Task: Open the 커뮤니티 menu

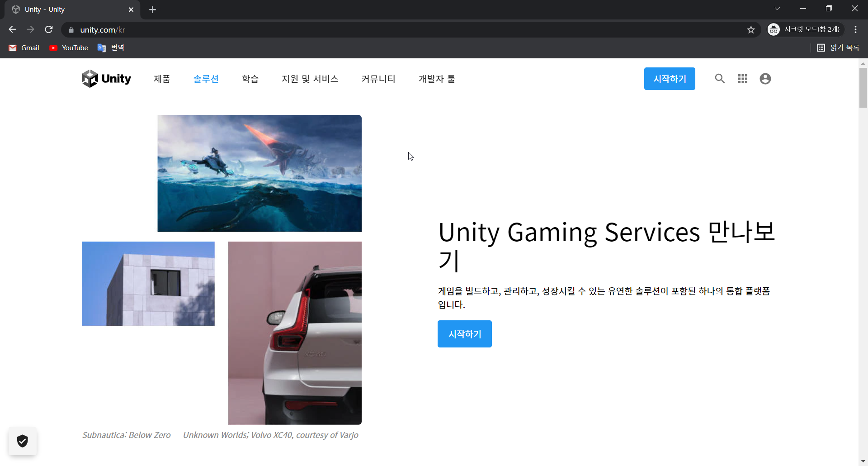Action: point(378,79)
